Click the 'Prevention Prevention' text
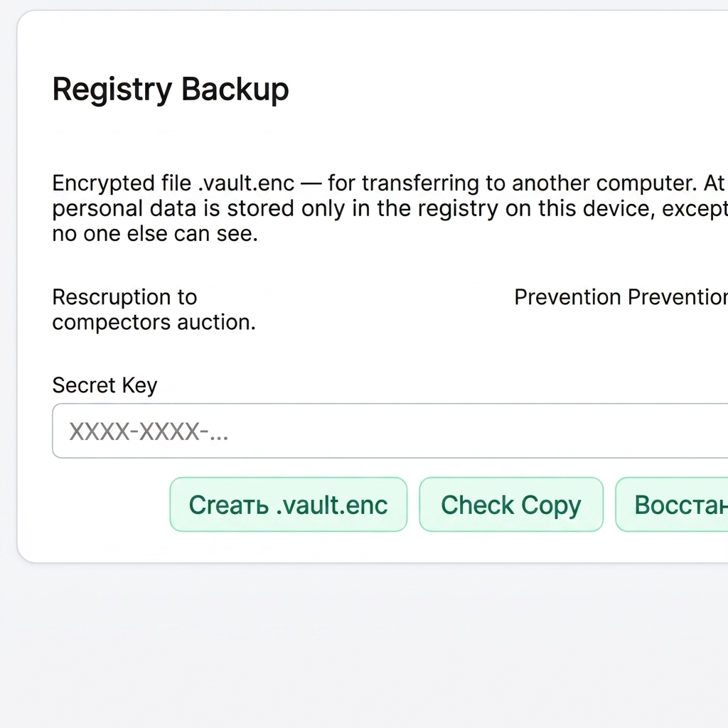Viewport: 728px width, 728px height. [621, 296]
